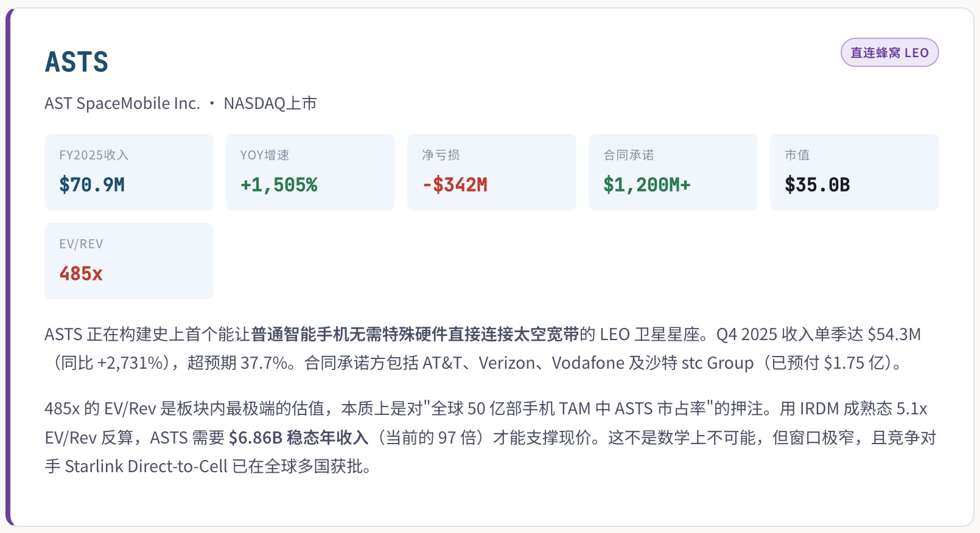Click the ASTS ticker heading
This screenshot has width=980, height=533.
pyautogui.click(x=77, y=62)
